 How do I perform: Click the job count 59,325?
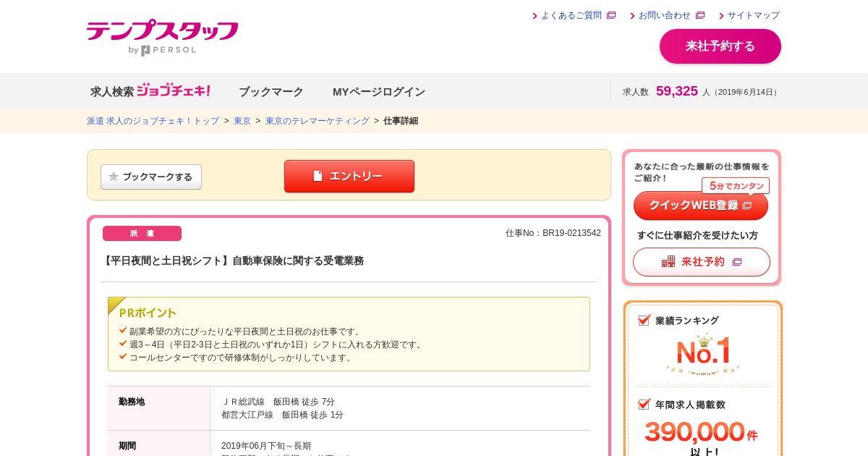pos(677,91)
